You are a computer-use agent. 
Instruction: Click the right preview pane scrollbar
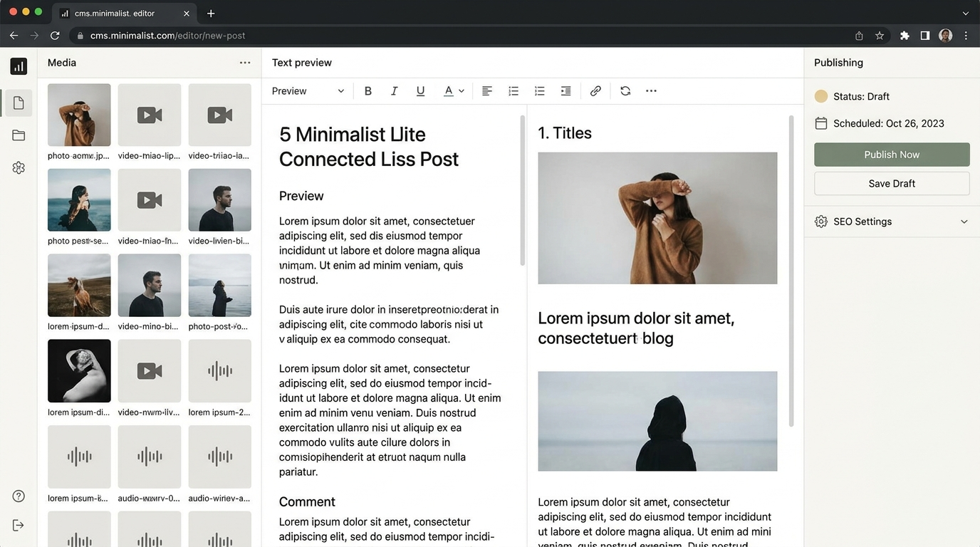click(x=791, y=271)
